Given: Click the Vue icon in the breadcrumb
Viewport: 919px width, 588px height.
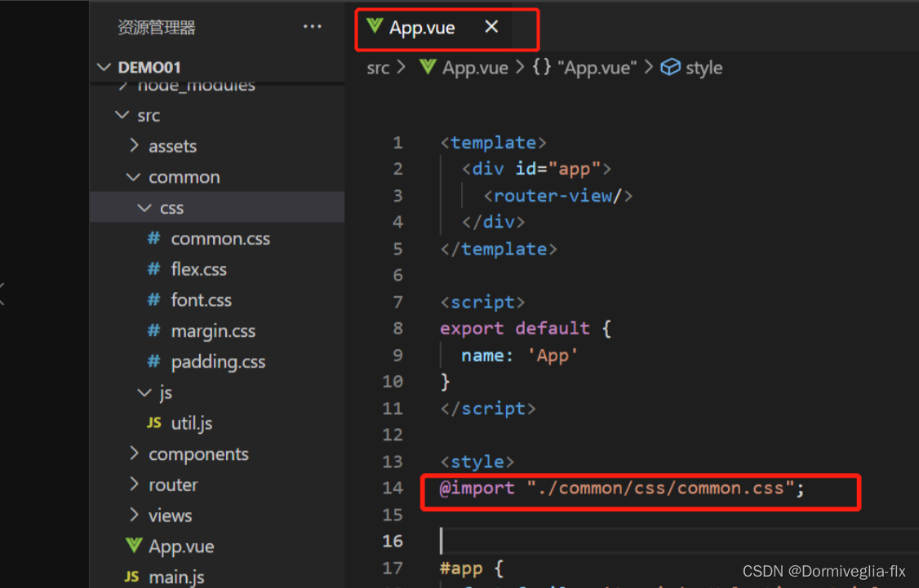Looking at the screenshot, I should coord(428,67).
